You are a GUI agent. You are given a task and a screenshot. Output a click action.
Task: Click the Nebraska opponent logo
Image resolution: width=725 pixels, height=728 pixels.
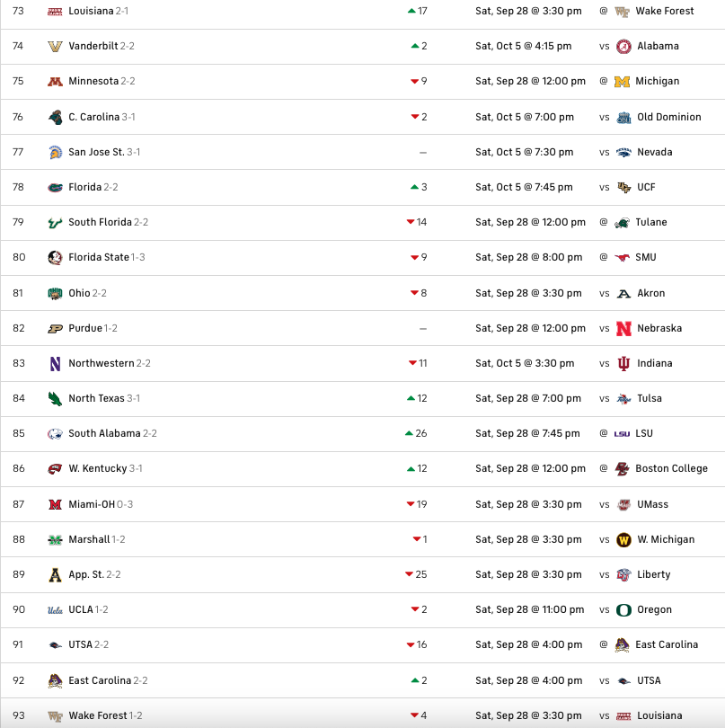(623, 329)
